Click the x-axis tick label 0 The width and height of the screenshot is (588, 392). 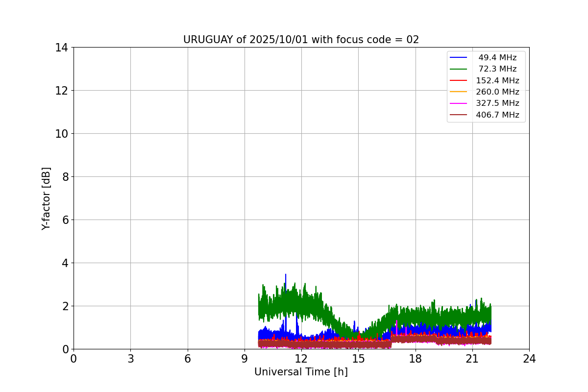73,359
